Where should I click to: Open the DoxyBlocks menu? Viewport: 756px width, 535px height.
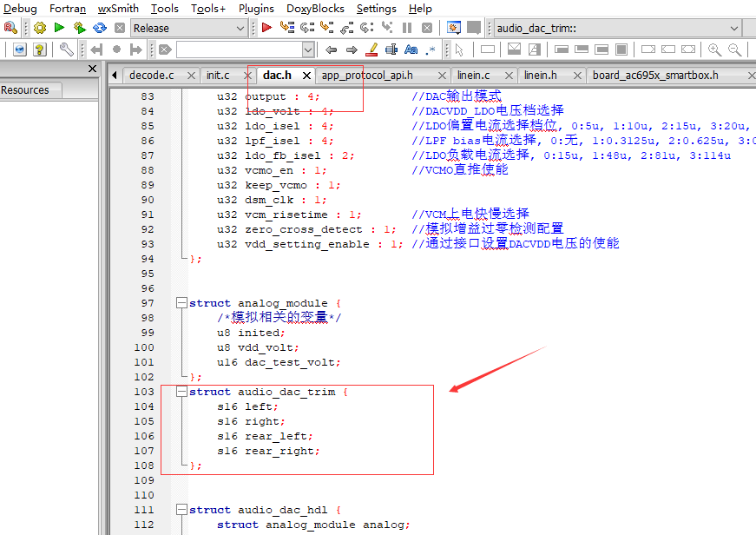pyautogui.click(x=315, y=8)
